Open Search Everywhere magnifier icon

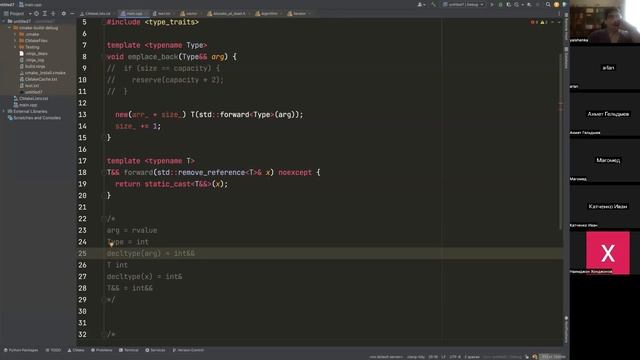pos(548,4)
